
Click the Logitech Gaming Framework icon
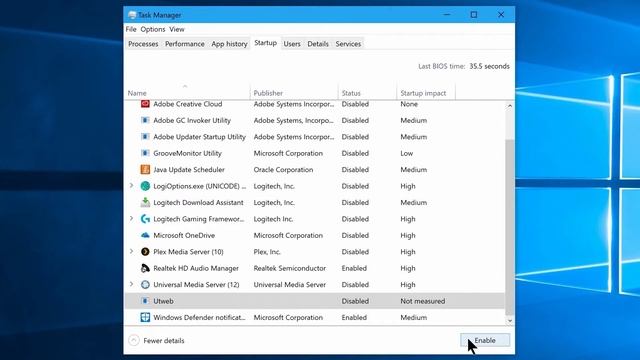coord(145,219)
